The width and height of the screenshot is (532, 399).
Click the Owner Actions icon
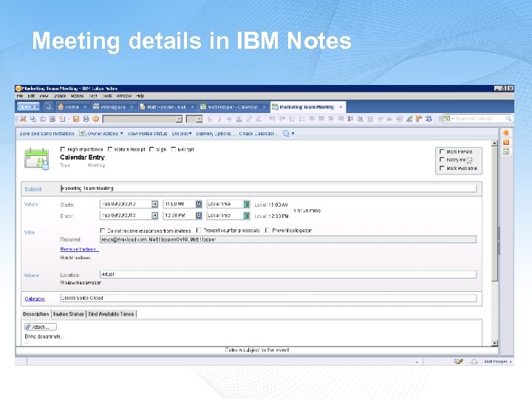83,133
